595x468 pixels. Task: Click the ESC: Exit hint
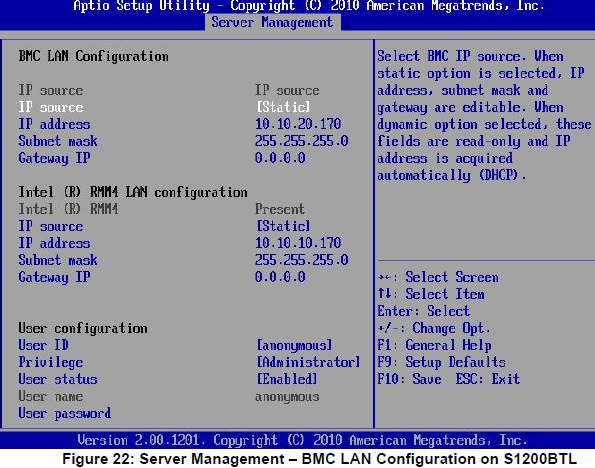(488, 379)
